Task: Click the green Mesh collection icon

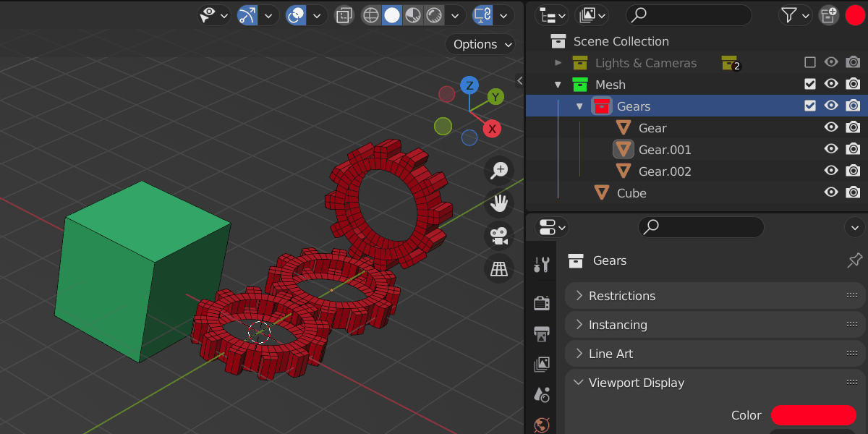Action: point(580,85)
